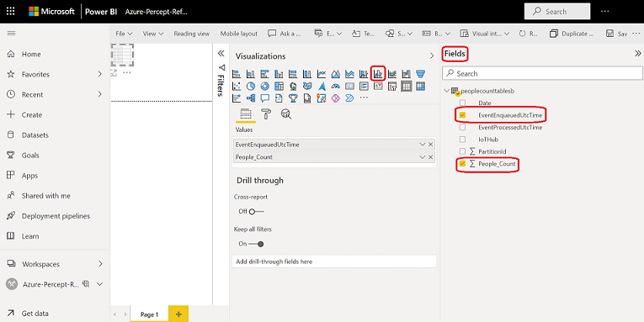Expand the Workspaces flyout arrow
The image size is (644, 322).
(100, 264)
